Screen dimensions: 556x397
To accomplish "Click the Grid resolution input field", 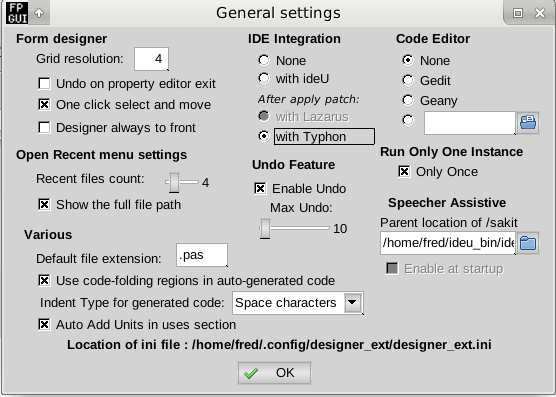I will (151, 59).
